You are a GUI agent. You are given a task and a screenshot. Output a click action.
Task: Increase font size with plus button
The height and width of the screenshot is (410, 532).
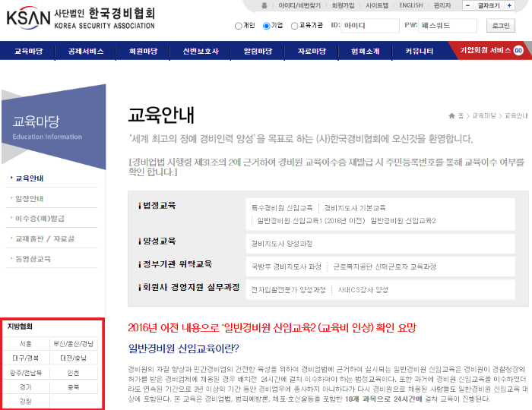pos(509,5)
